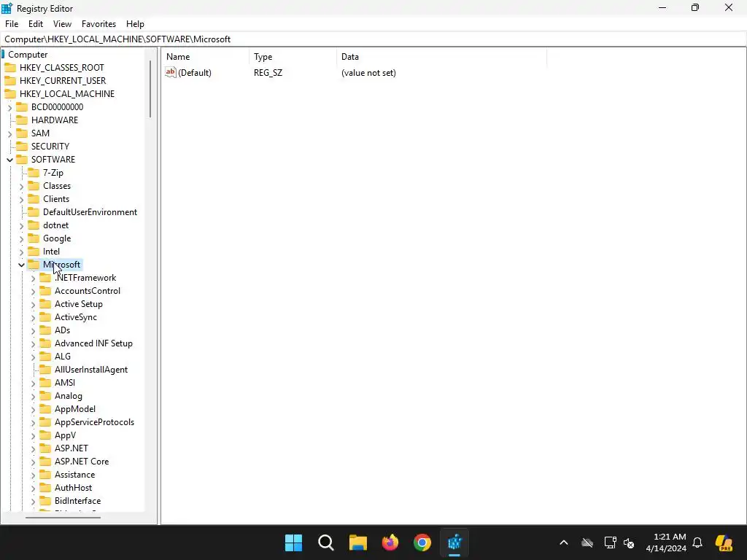Open File Explorer from taskbar
Image resolution: width=747 pixels, height=560 pixels.
pyautogui.click(x=357, y=542)
